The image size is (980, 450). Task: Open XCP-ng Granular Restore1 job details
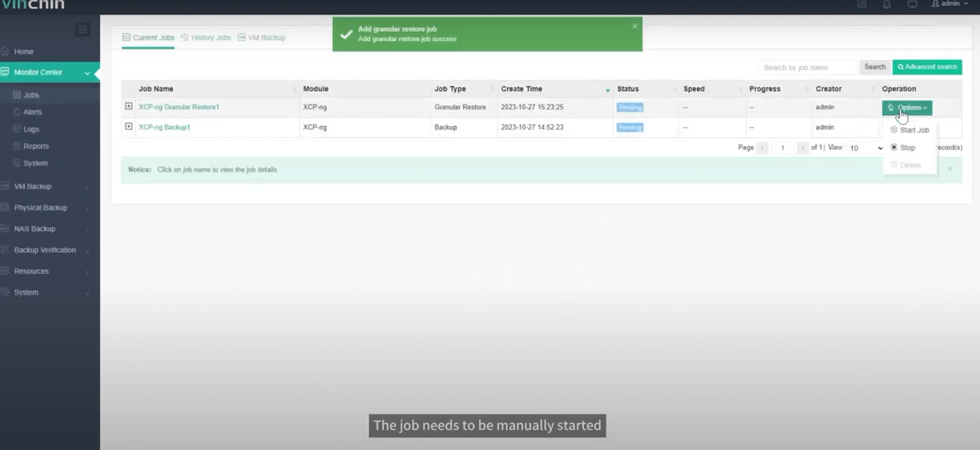tap(179, 107)
